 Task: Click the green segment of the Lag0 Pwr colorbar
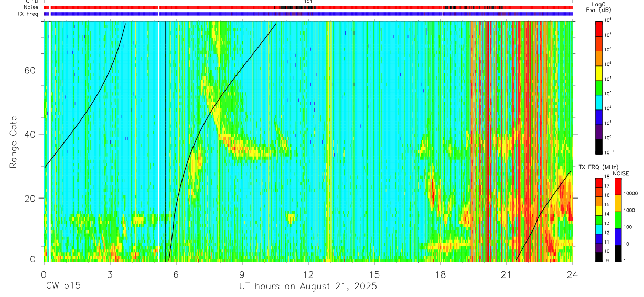pos(598,87)
